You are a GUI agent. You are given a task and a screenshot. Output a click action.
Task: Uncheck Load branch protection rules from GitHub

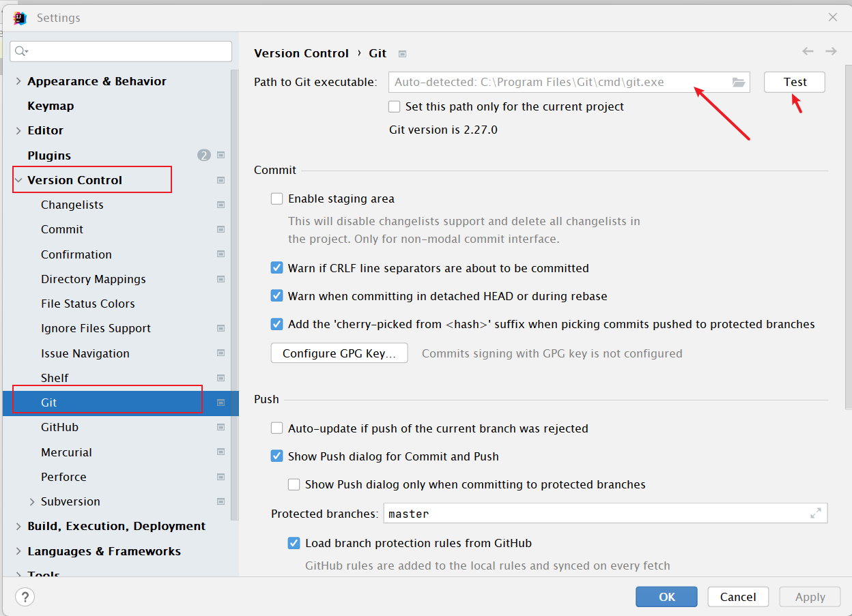[294, 543]
